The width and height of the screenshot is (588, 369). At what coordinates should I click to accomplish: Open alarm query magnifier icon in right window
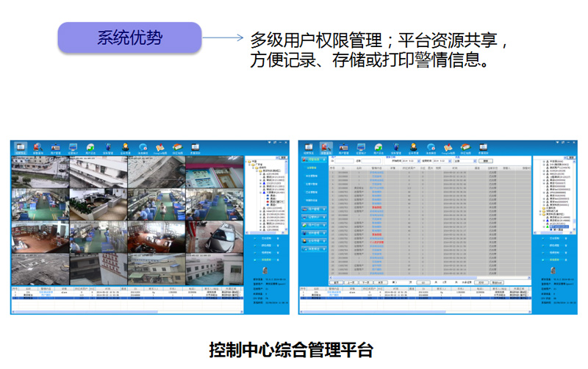point(326,148)
